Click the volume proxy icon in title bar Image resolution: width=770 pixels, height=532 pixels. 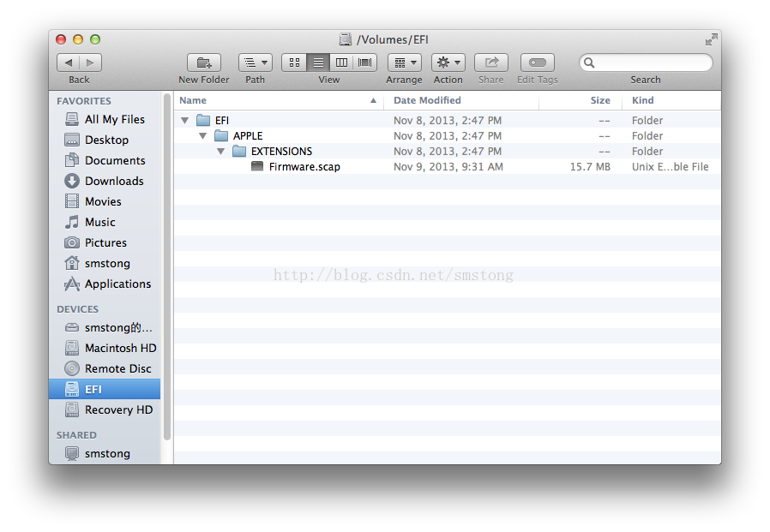point(346,39)
